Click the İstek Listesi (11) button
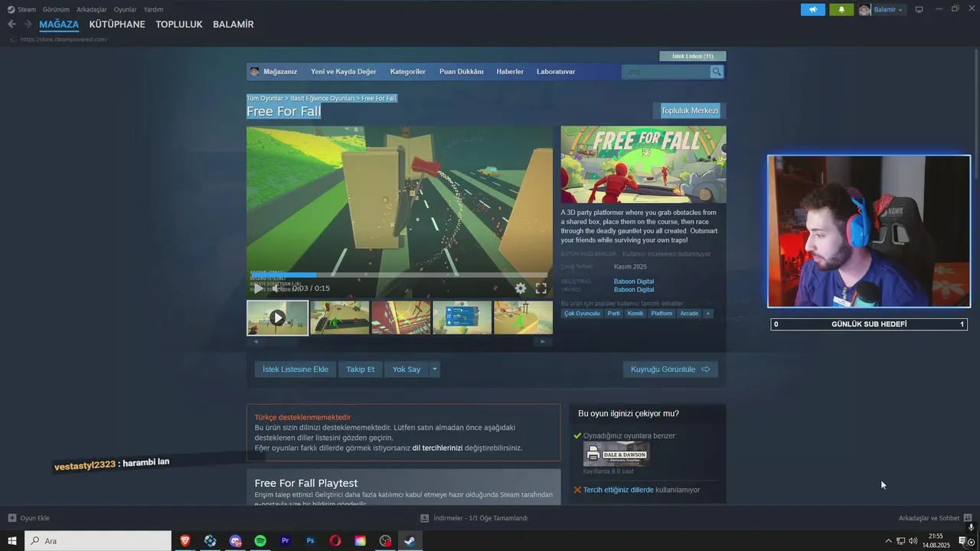This screenshot has height=551, width=980. pos(692,56)
